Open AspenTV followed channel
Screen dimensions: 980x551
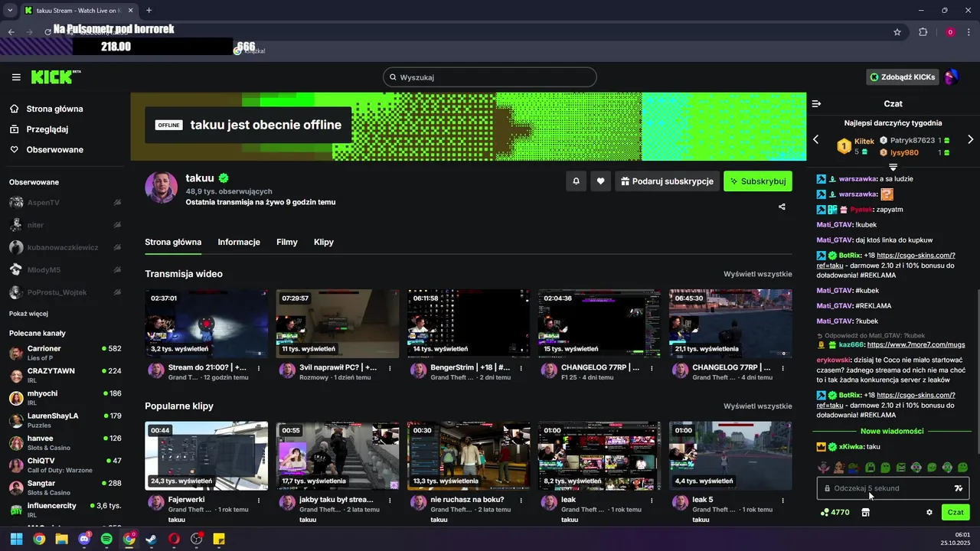[65, 203]
